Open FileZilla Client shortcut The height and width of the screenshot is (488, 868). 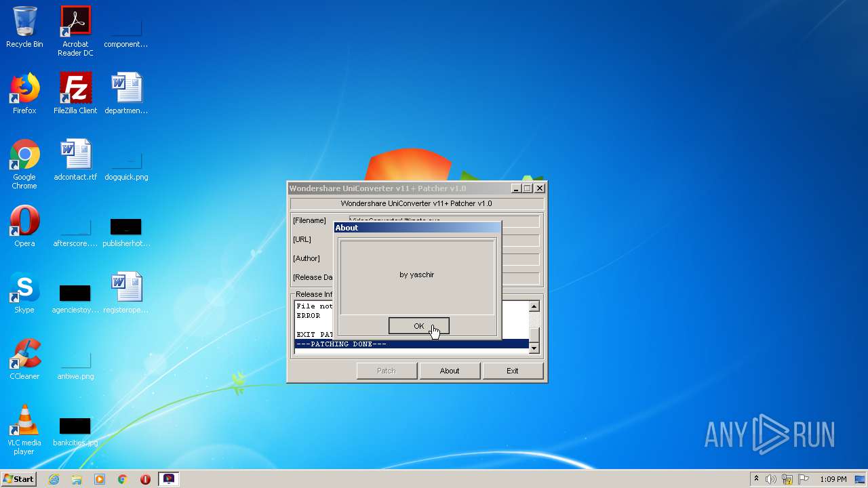point(75,94)
